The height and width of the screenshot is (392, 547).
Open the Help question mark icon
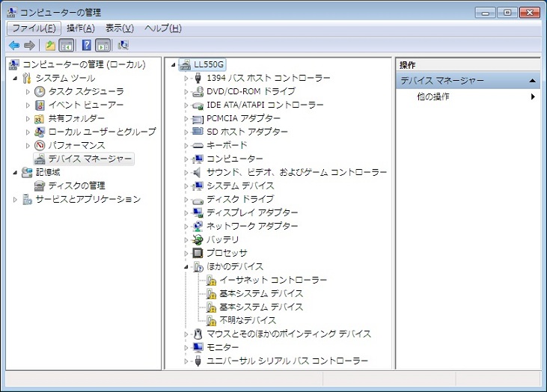[x=87, y=46]
